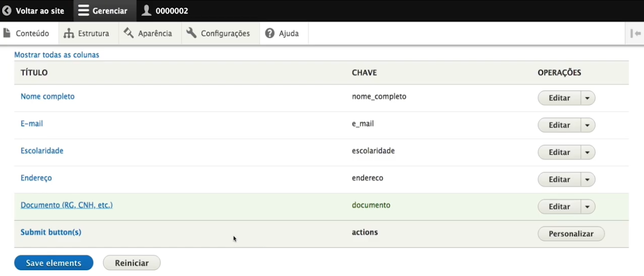Screen dimensions: 644x276
Task: Open the Gerenciar hamburger menu icon
Action: 84,11
